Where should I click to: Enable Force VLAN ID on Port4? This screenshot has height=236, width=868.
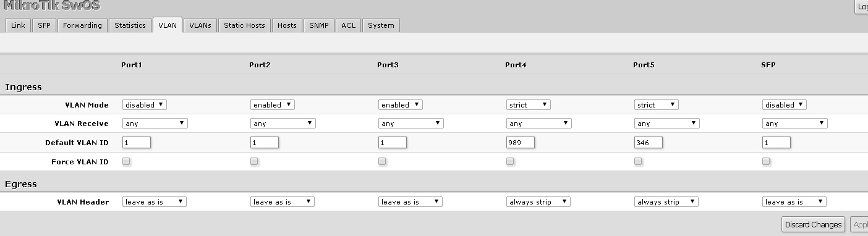point(510,161)
